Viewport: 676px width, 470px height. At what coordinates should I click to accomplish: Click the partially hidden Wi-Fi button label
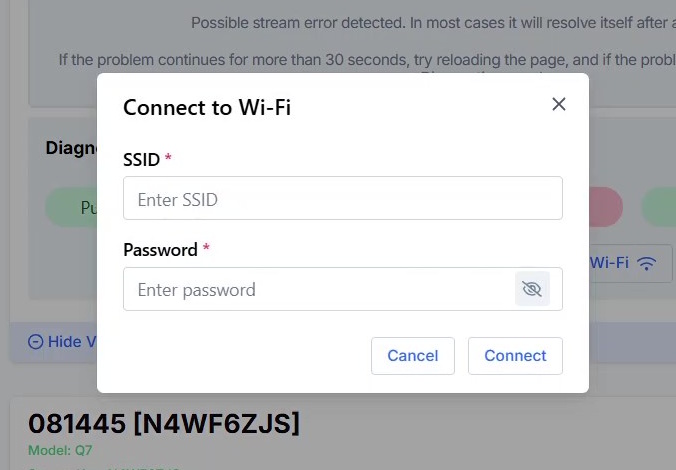[610, 263]
